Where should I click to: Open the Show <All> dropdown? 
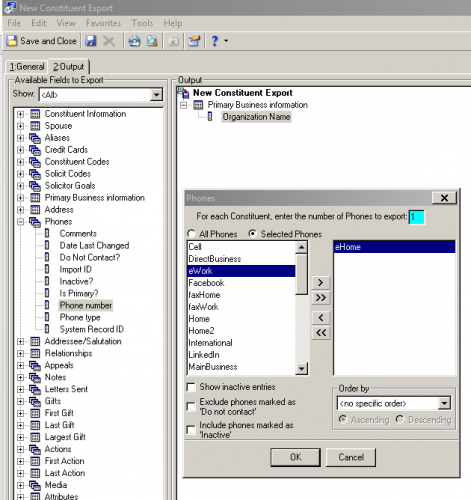[156, 95]
